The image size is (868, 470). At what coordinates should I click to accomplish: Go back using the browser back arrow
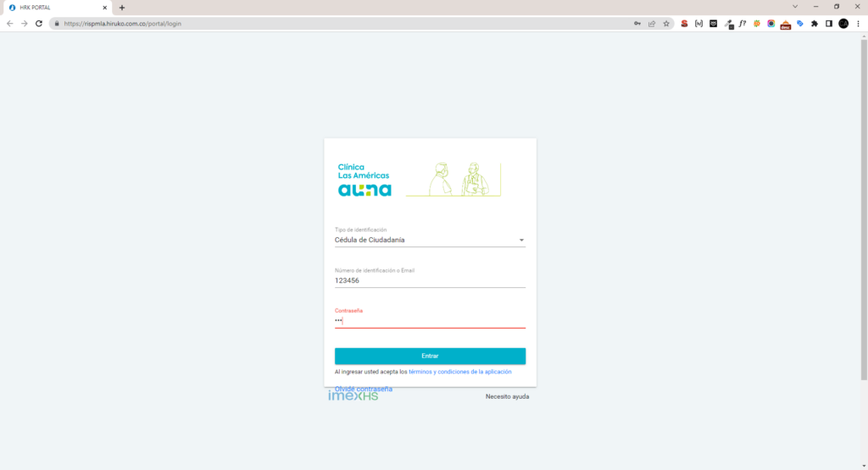pyautogui.click(x=9, y=23)
